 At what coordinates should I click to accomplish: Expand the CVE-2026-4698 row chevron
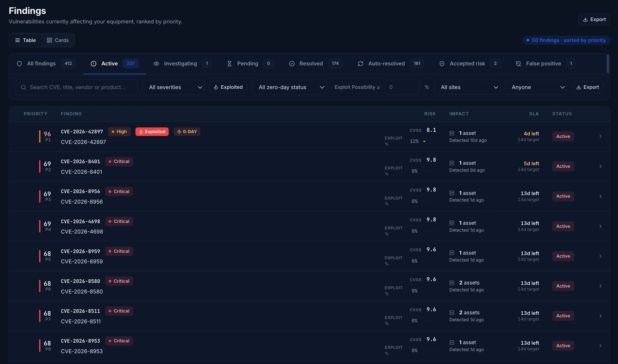600,226
